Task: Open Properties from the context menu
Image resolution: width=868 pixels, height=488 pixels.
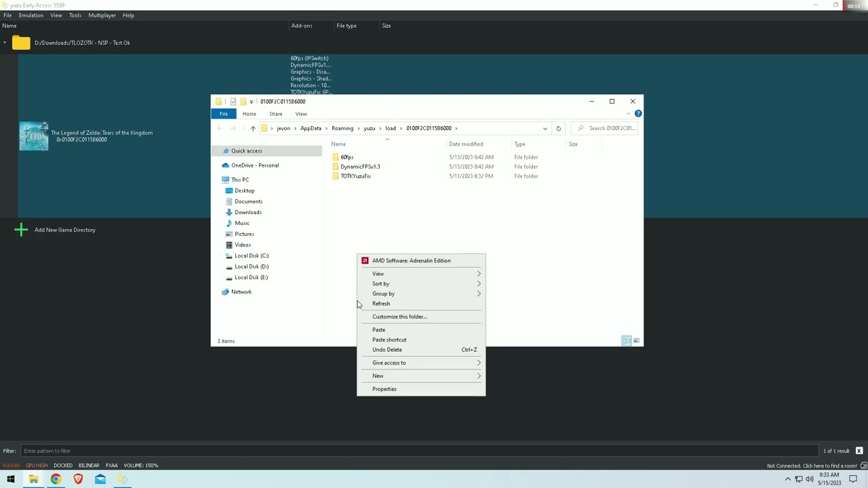Action: (x=421, y=389)
